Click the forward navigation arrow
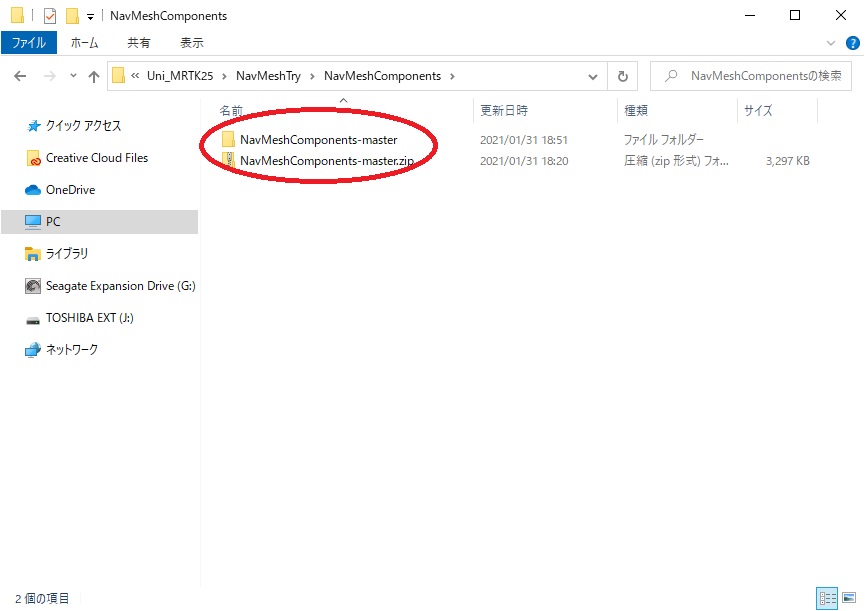865x611 pixels. coord(50,76)
